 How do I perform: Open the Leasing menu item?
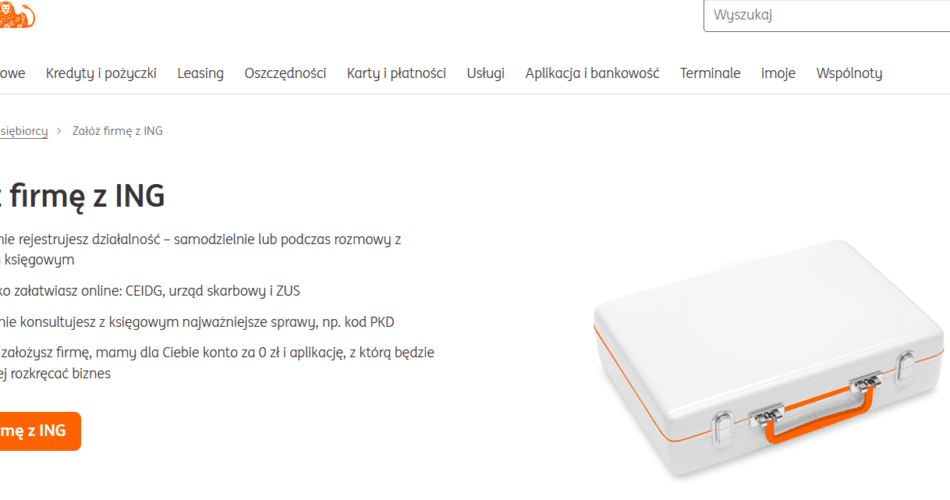[201, 73]
